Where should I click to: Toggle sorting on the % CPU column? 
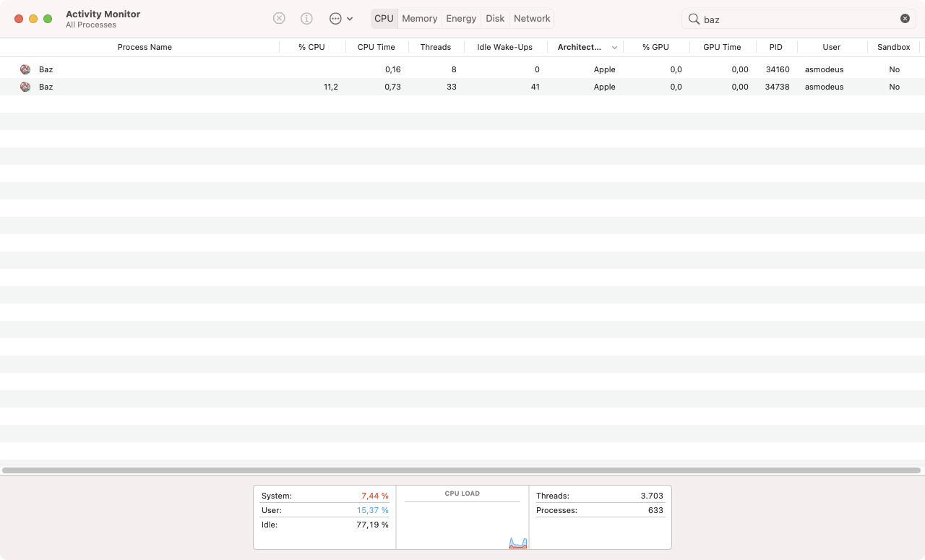311,47
